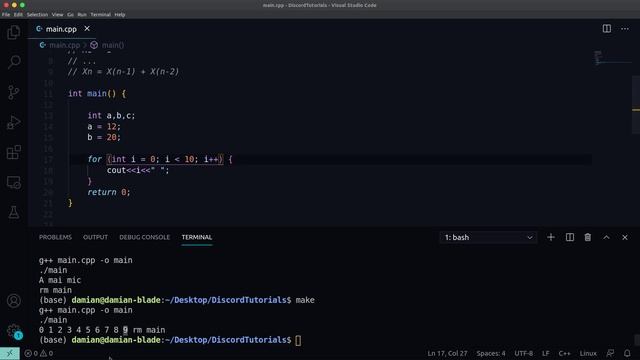The height and width of the screenshot is (360, 640).
Task: Close the terminal panel
Action: click(625, 237)
